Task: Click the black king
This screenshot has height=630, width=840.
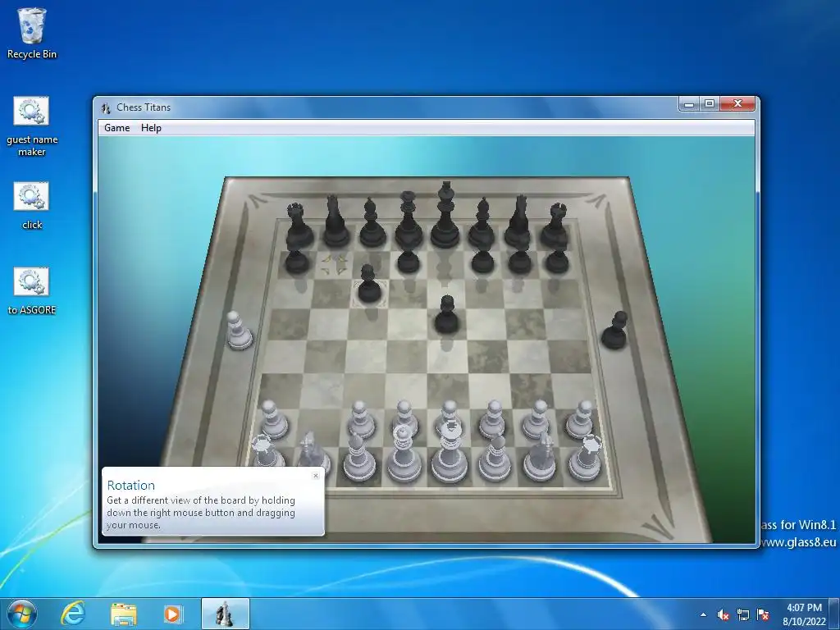Action: click(445, 216)
